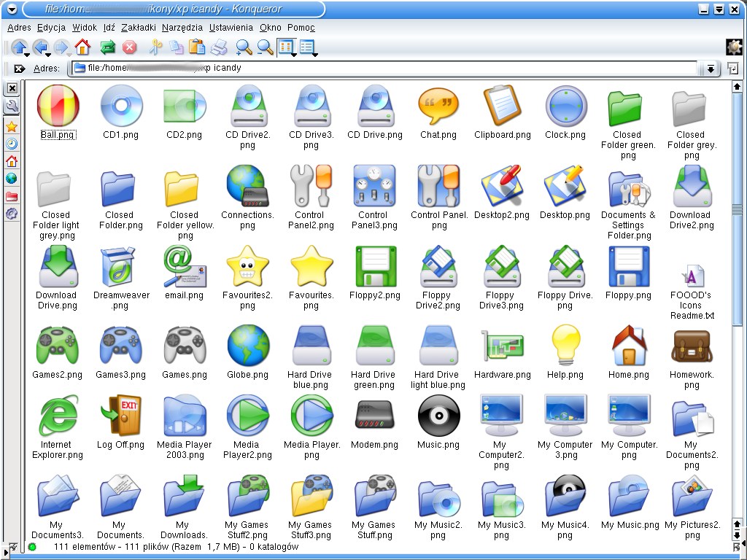
Task: Open the Network globe sidebar tab
Action: coord(12,179)
